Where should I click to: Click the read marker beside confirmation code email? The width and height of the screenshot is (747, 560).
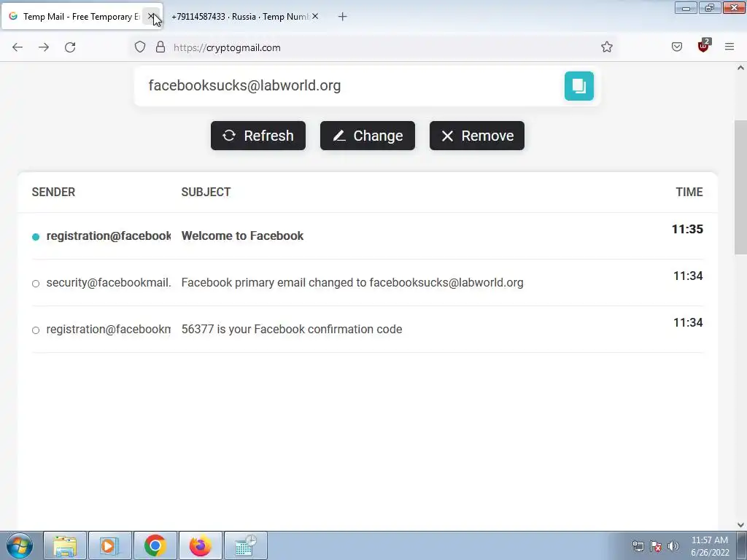point(36,330)
